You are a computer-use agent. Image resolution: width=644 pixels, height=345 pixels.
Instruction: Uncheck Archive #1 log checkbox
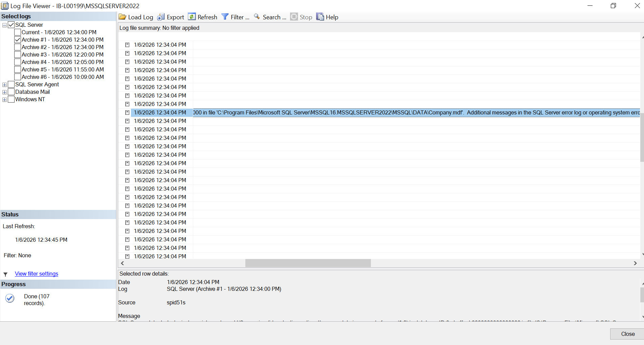tap(18, 40)
